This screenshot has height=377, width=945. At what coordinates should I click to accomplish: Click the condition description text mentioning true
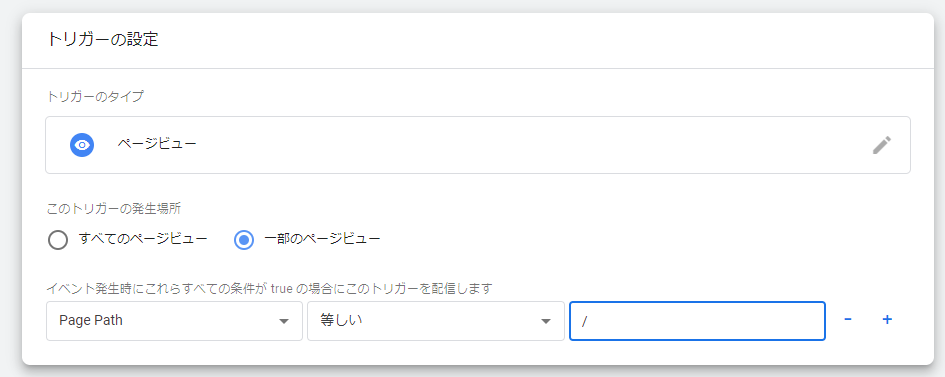click(270, 288)
